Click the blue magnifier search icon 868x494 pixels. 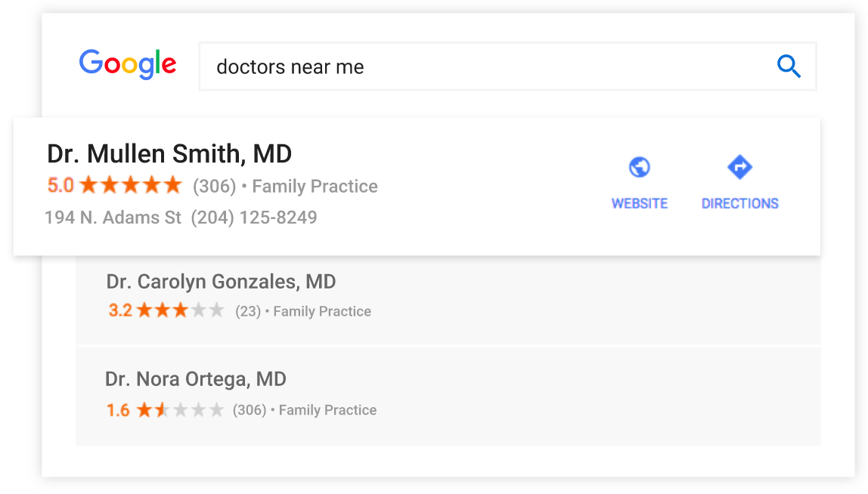click(789, 66)
